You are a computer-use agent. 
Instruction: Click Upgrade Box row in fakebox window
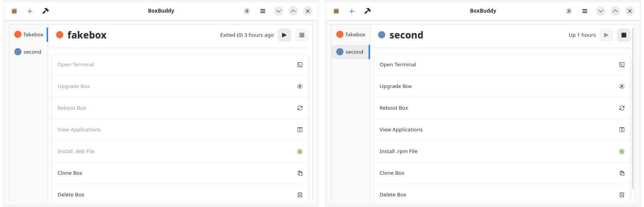tap(180, 86)
